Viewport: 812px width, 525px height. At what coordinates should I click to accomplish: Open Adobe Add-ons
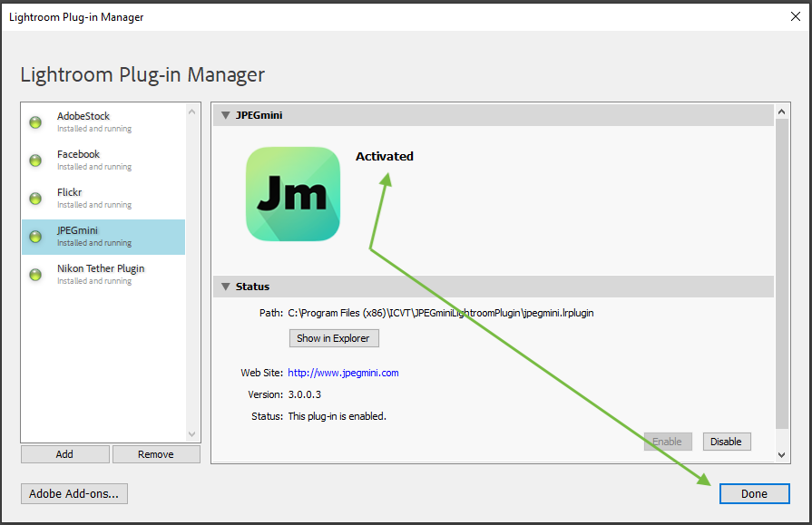pos(74,493)
